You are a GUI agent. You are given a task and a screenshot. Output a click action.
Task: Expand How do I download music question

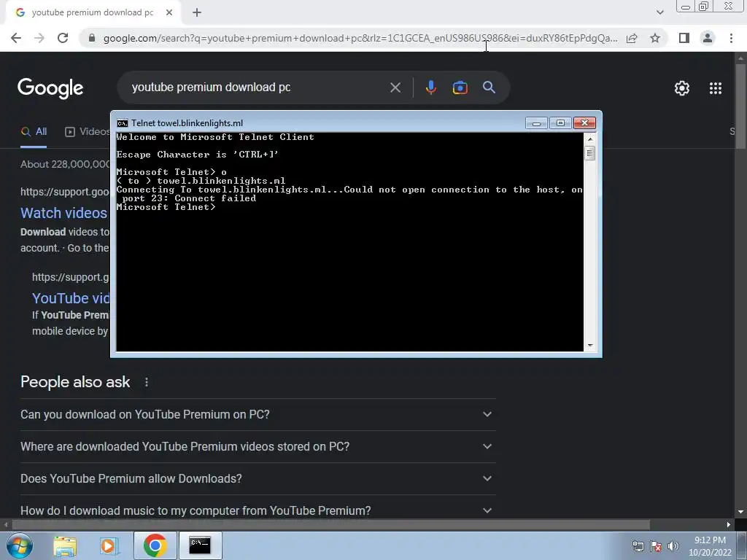click(x=258, y=510)
